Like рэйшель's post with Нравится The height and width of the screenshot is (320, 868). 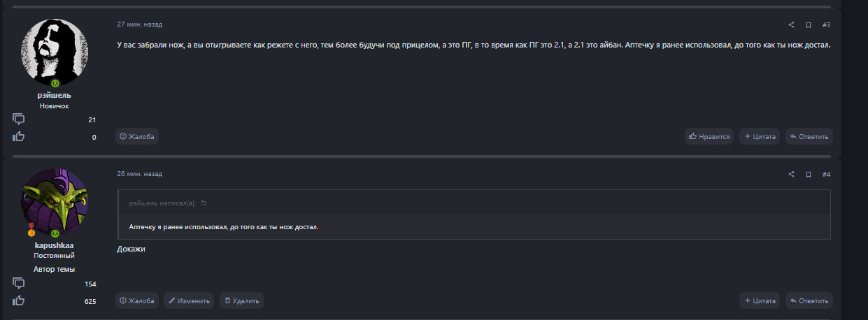click(x=709, y=137)
